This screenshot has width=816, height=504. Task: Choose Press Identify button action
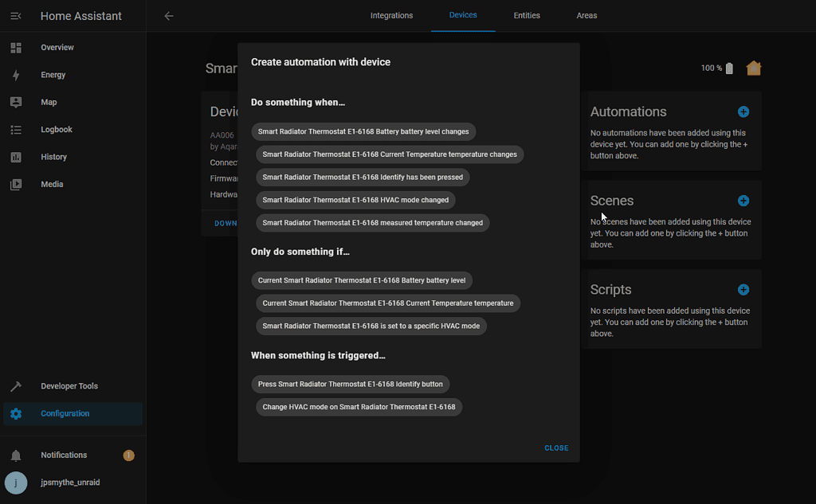(350, 385)
